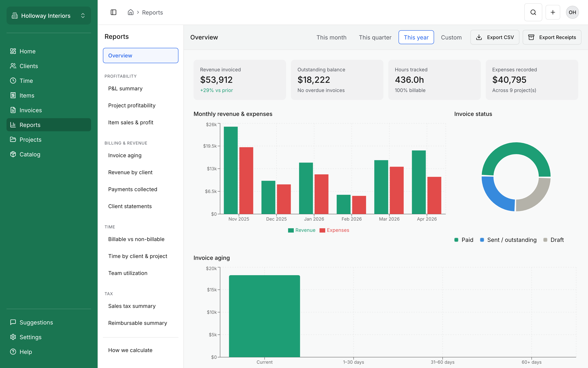Open Item sales & profit report
This screenshot has height=368, width=588.
(140, 122)
